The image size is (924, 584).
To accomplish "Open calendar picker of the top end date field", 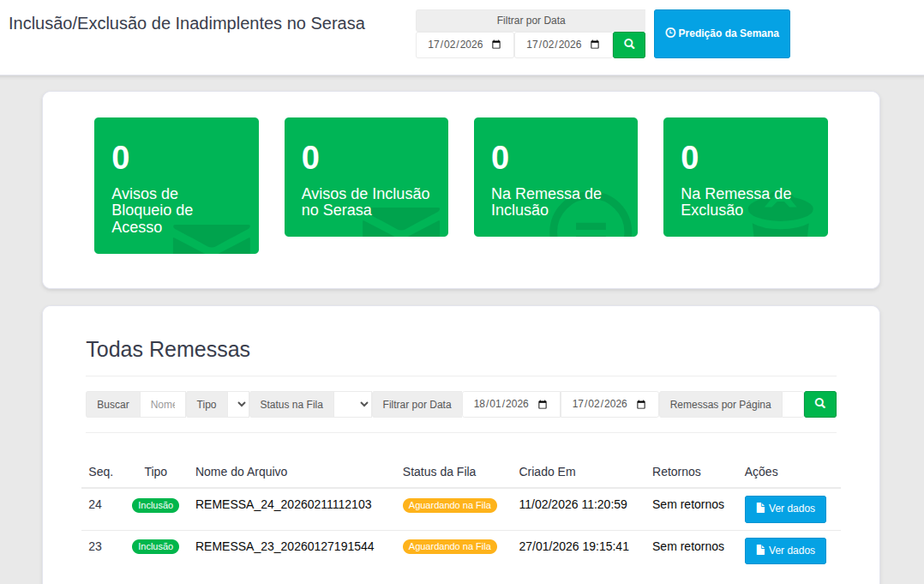I will point(595,45).
